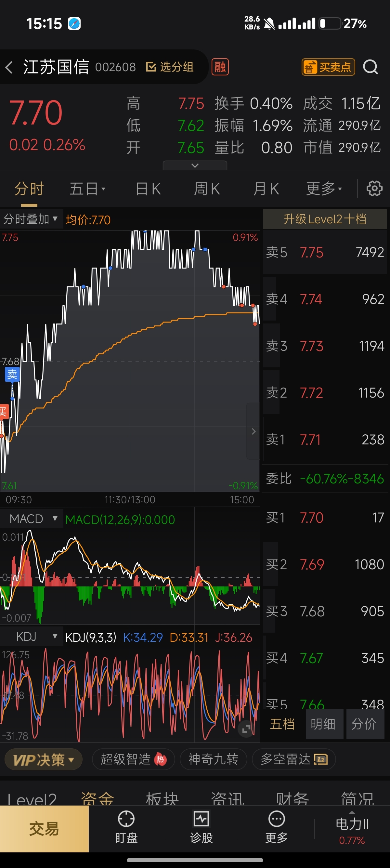The width and height of the screenshot is (390, 868).
Task: Select 卖1 row at price 7.71
Action: (x=325, y=440)
